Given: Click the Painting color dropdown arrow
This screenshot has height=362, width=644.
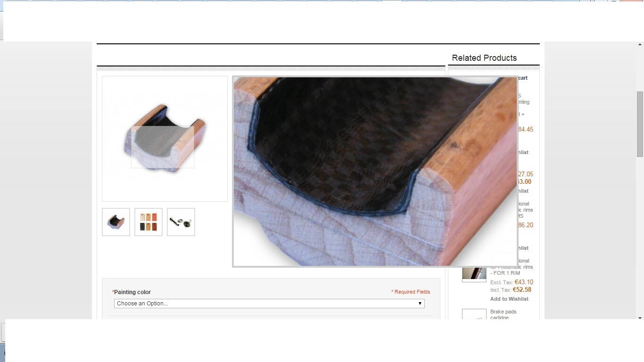Looking at the screenshot, I should tap(420, 304).
